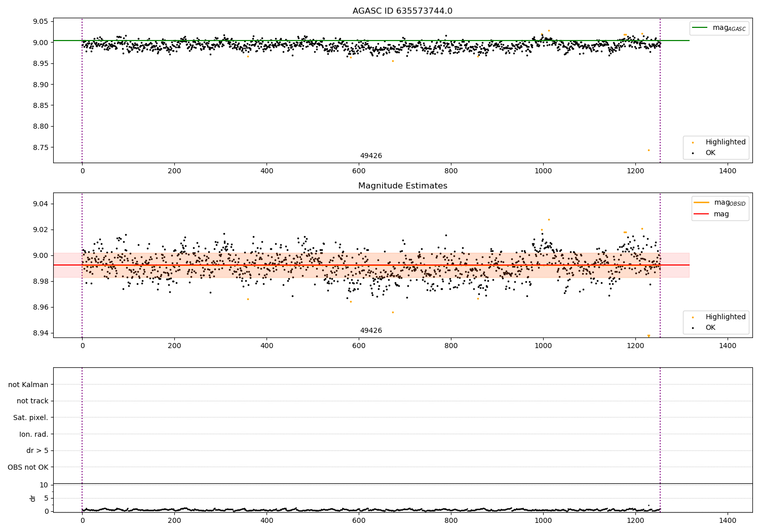Click the 9.05 y-axis tick label
This screenshot has height=532, width=760.
click(41, 21)
